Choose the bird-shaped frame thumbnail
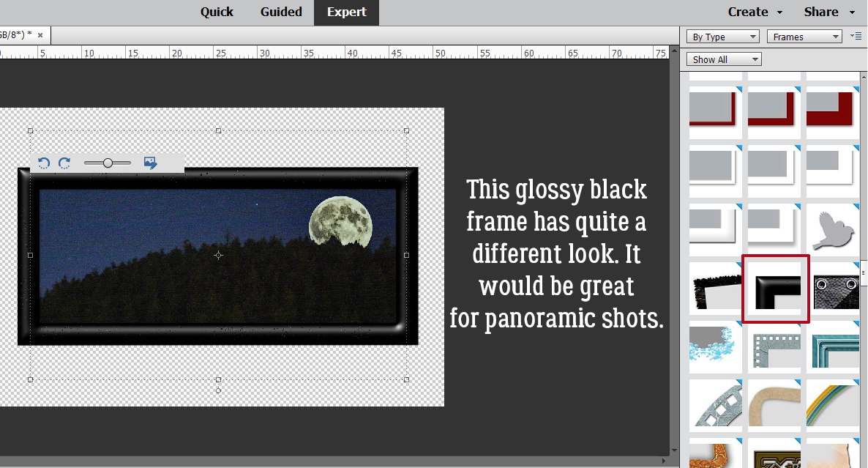Image resolution: width=868 pixels, height=468 pixels. click(833, 231)
